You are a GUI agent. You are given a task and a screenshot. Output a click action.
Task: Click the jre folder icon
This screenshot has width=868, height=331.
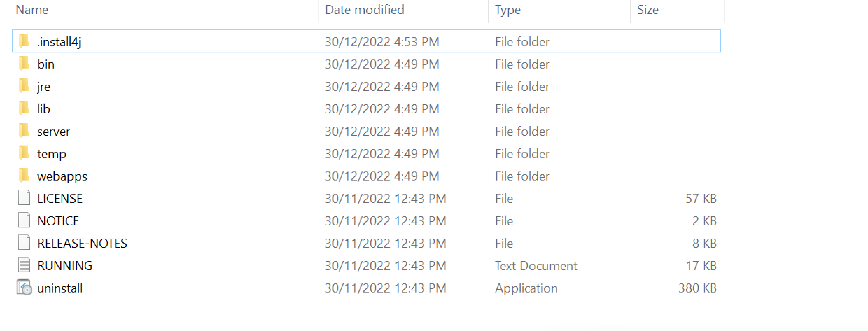(24, 86)
